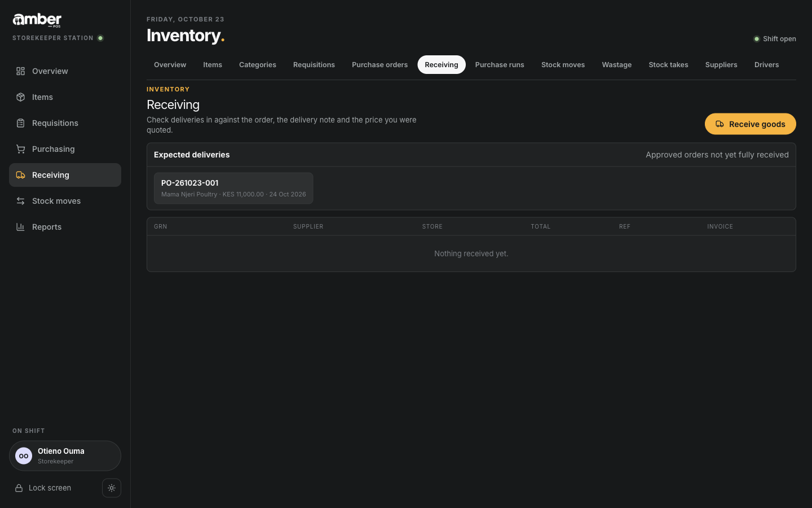Click the storekeeper station status dot
The image size is (812, 508).
100,38
